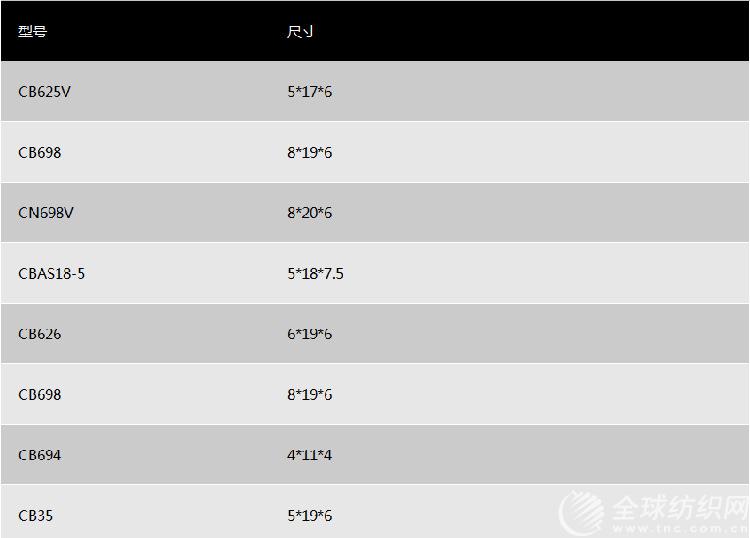Select the 5*17*6 size cell
The width and height of the screenshot is (750, 538).
[309, 91]
